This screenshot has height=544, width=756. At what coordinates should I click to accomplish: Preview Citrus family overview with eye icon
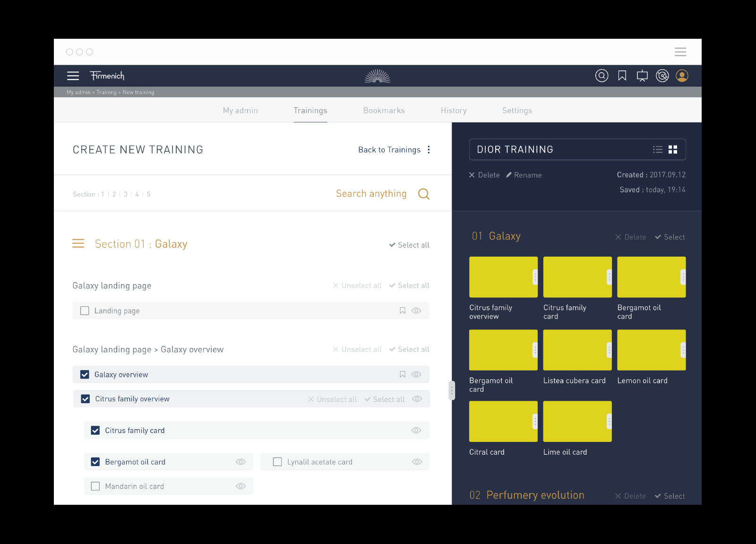[417, 399]
